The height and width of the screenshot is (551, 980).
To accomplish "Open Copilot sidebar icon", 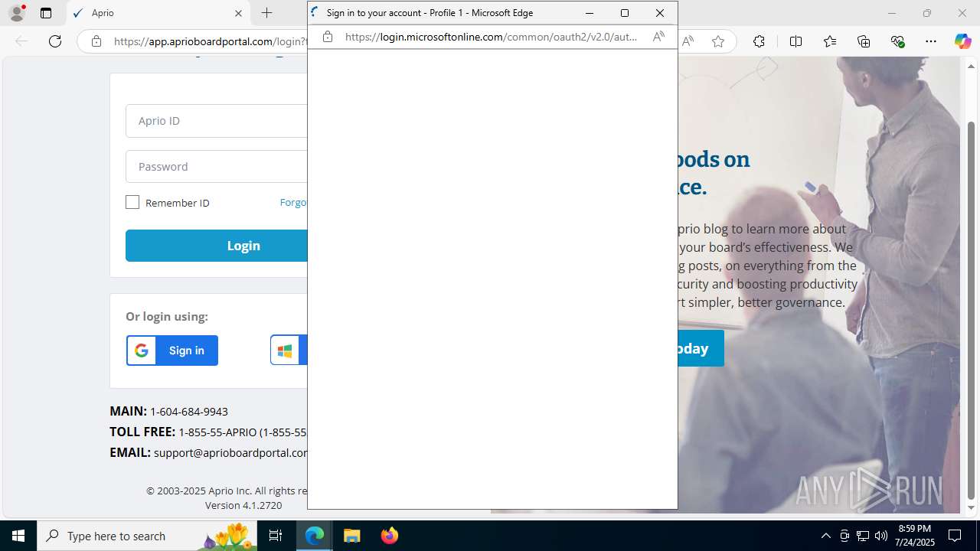I will [963, 41].
